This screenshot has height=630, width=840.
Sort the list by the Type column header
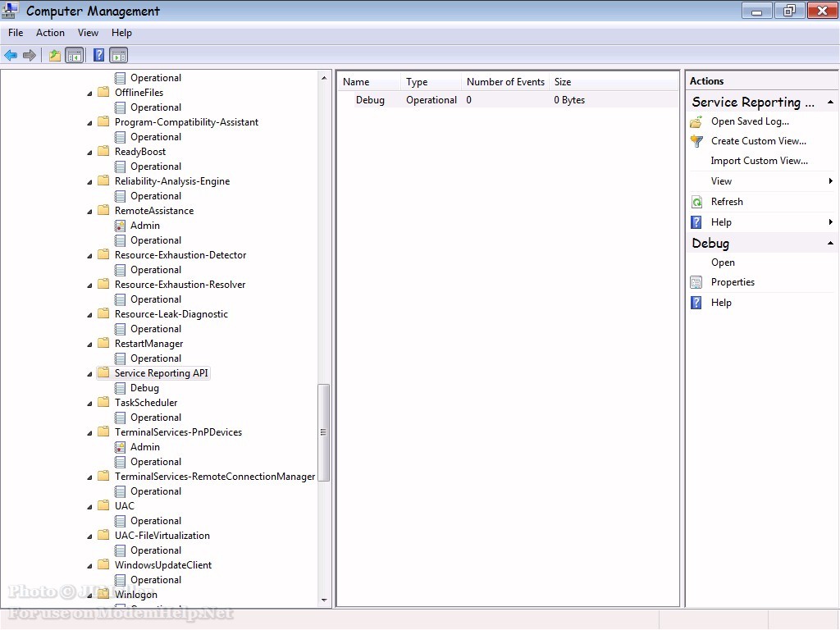pos(431,82)
